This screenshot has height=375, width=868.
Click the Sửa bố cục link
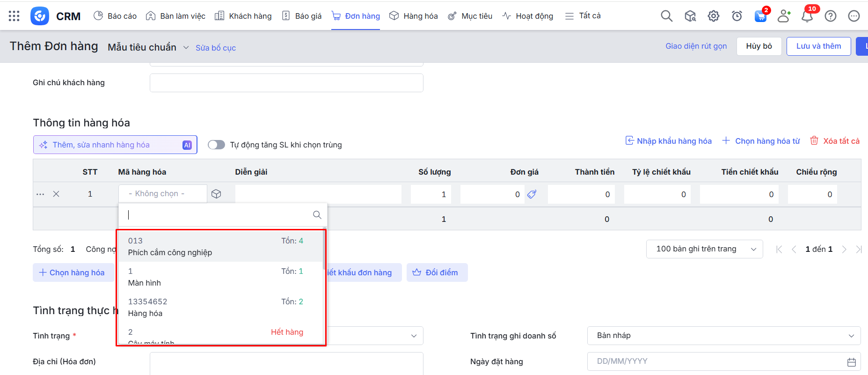tap(216, 48)
